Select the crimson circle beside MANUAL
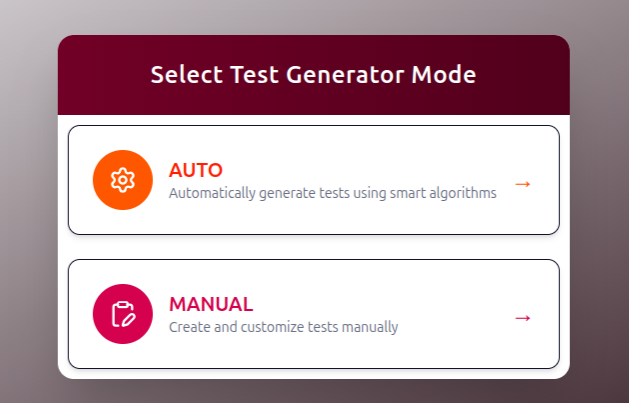The image size is (629, 403). [x=123, y=314]
